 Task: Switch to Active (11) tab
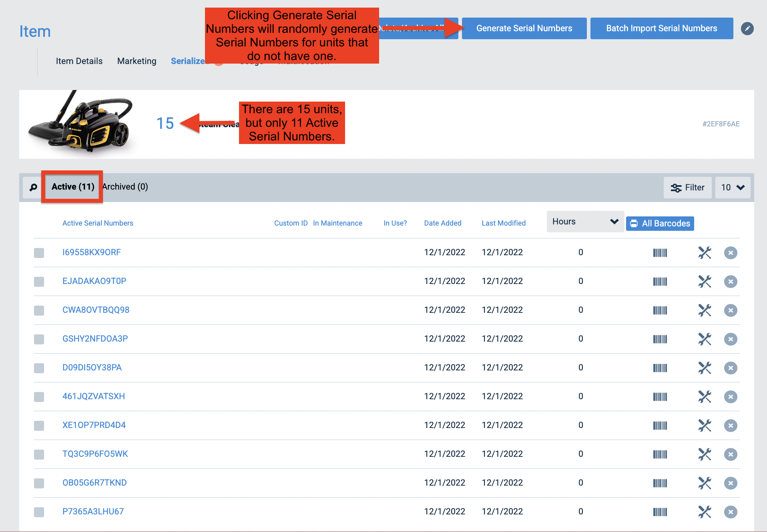click(73, 187)
